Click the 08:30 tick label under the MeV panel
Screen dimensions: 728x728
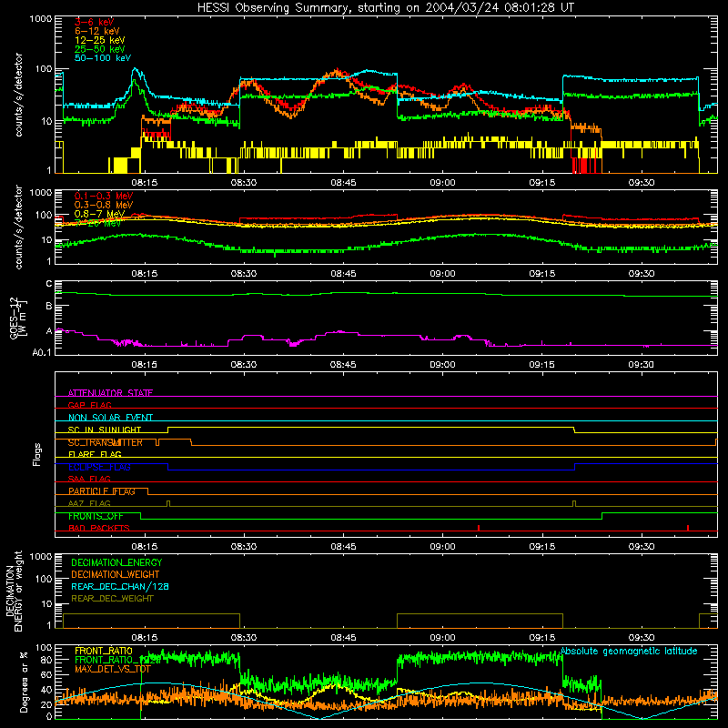tap(244, 274)
